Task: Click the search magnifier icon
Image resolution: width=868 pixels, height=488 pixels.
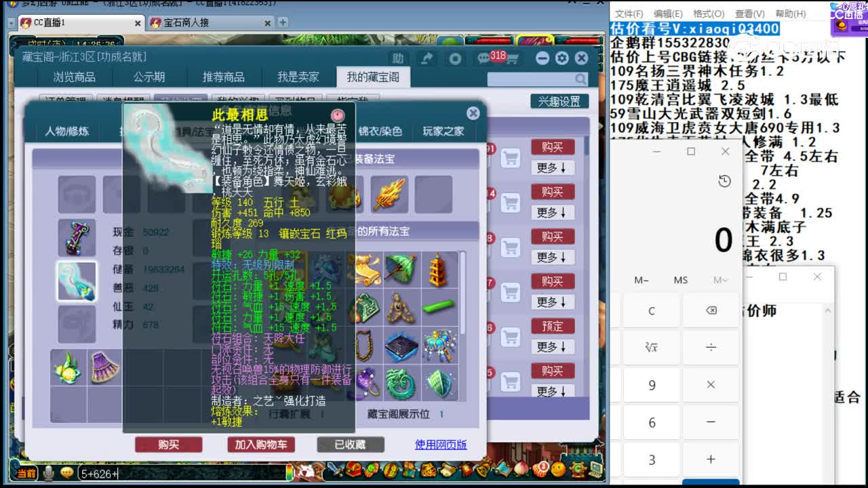Action: [x=580, y=79]
